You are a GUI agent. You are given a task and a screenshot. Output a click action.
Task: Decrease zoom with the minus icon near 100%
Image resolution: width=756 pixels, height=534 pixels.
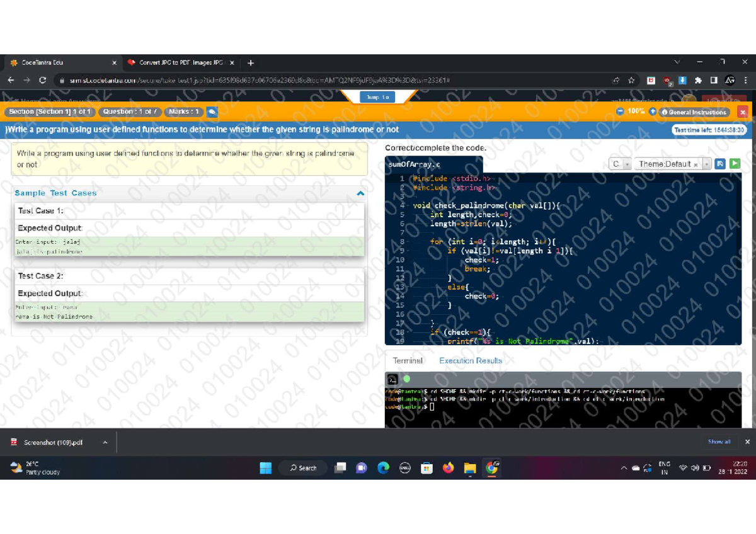point(620,111)
